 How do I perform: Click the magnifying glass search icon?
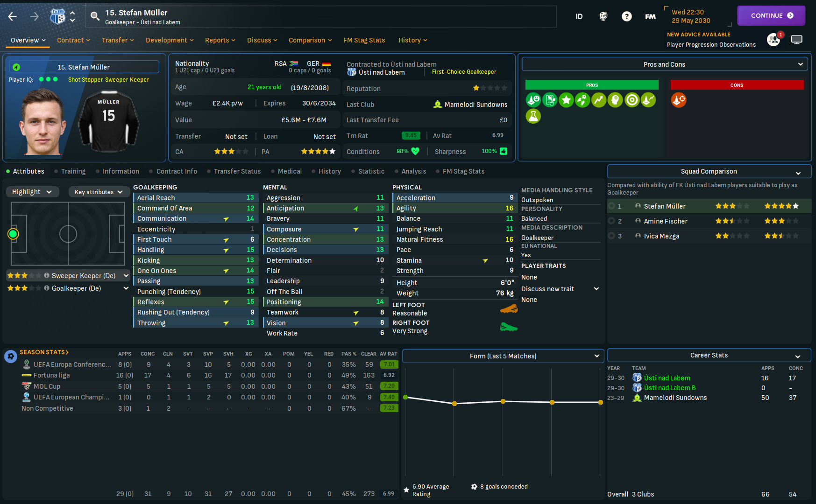click(95, 17)
